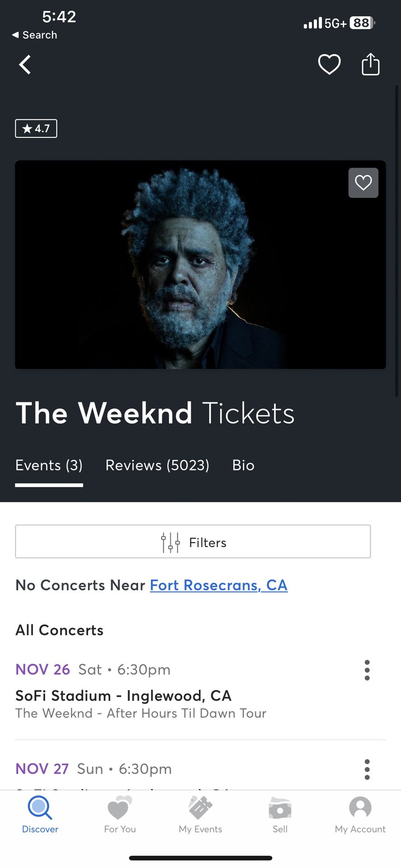Tap the Fort Rosecrans, CA link
This screenshot has width=401, height=868.
(219, 585)
